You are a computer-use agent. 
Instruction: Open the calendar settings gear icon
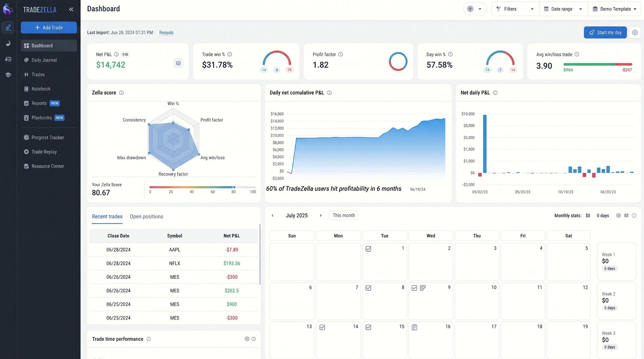click(x=619, y=215)
